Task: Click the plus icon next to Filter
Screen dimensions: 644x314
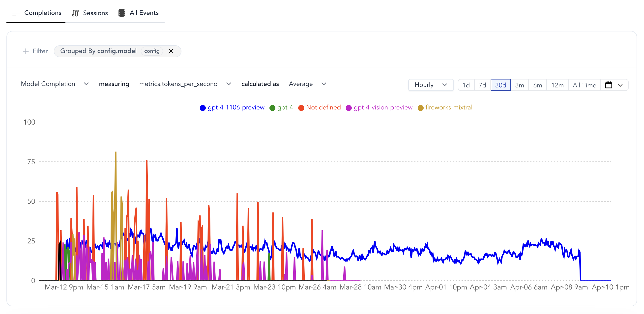Action: [26, 51]
